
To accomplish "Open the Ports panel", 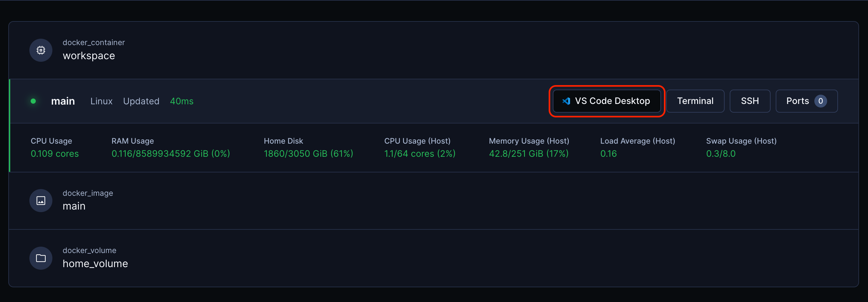I will (806, 100).
